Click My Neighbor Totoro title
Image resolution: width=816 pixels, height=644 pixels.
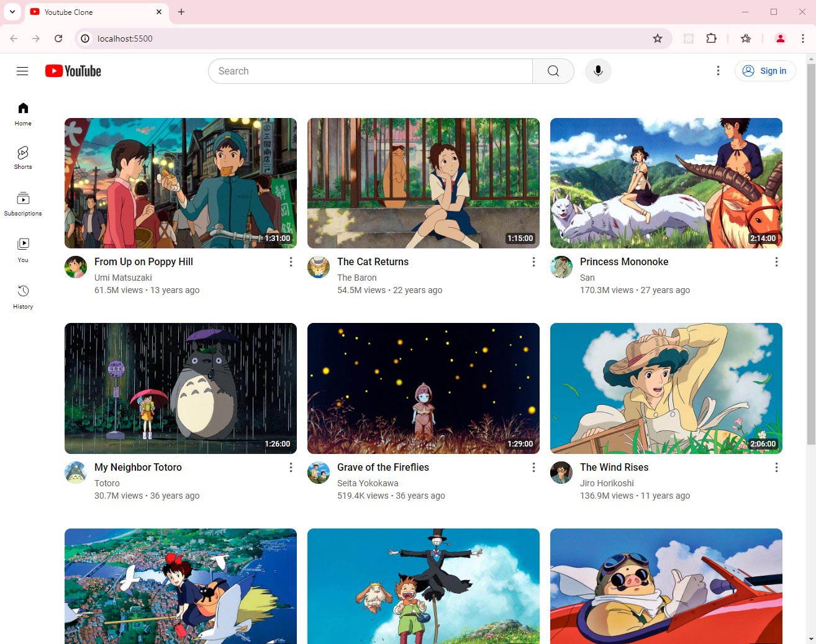138,468
